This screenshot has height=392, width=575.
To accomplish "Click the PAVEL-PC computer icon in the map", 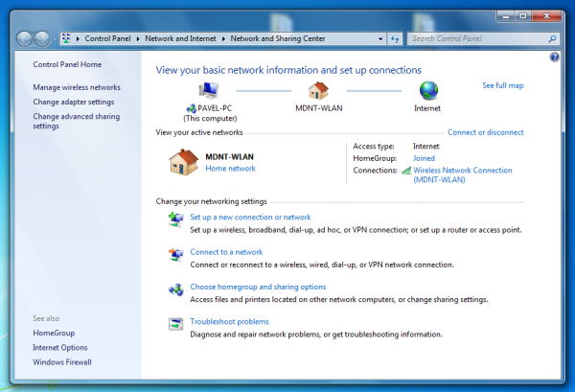I will (x=209, y=90).
